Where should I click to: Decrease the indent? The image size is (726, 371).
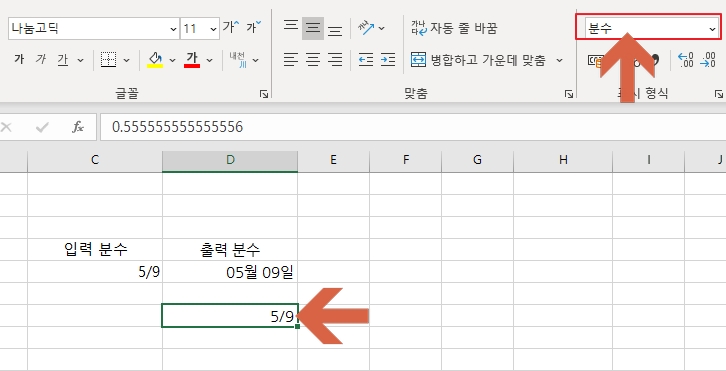(x=366, y=60)
